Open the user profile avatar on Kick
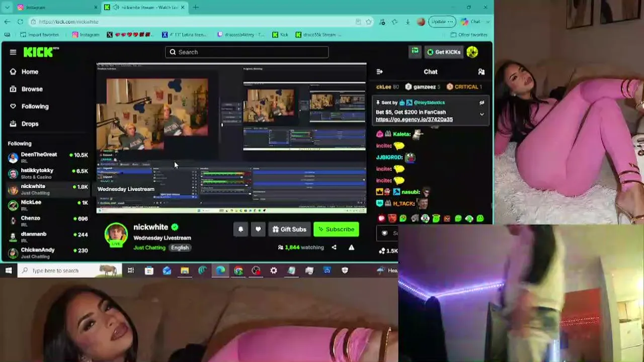 (472, 52)
